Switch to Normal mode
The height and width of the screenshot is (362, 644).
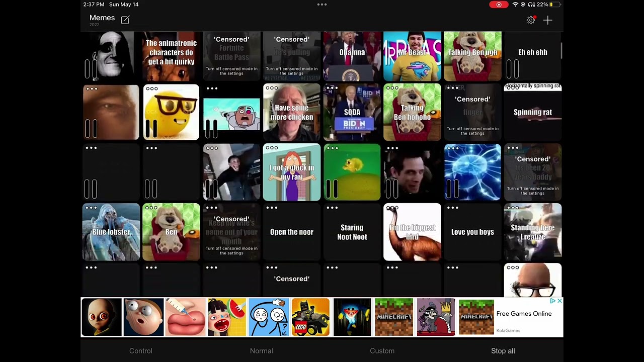(x=262, y=351)
